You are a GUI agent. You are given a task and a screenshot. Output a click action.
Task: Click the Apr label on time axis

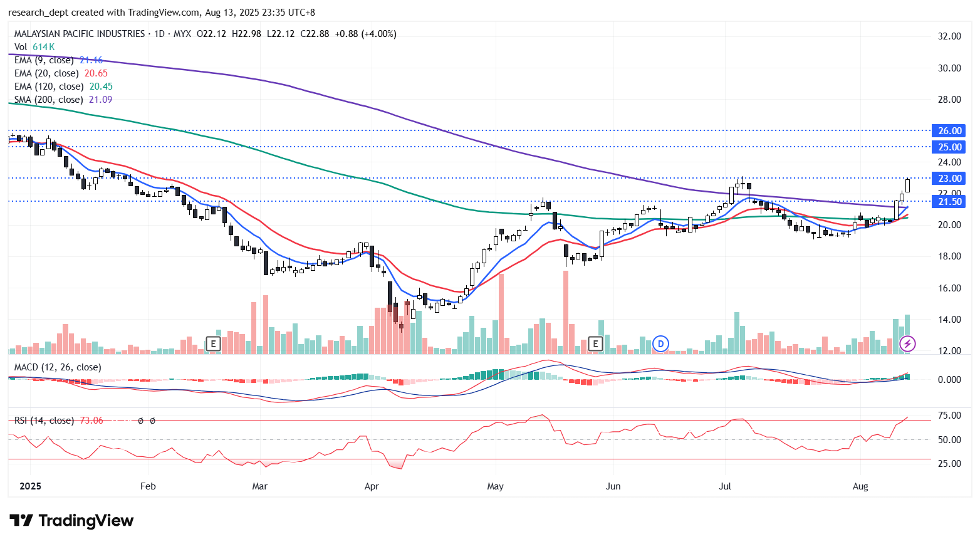(x=372, y=486)
